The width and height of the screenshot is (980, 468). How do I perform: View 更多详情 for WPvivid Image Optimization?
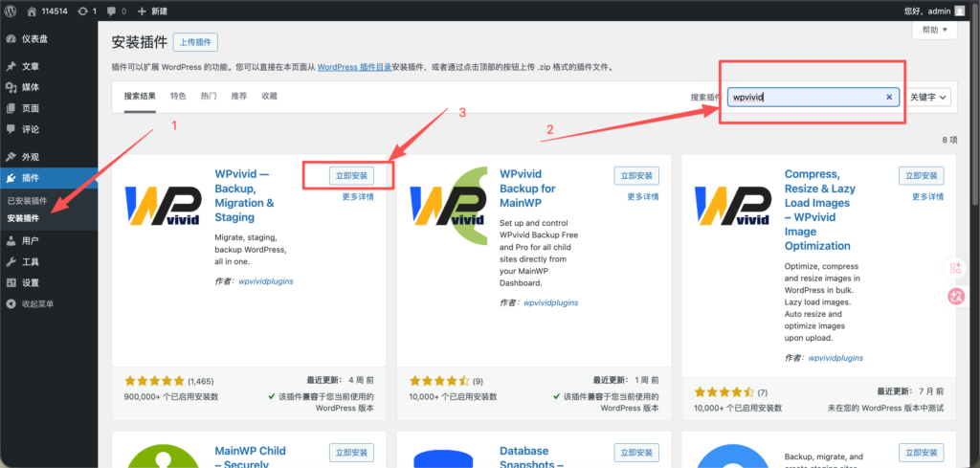[927, 196]
